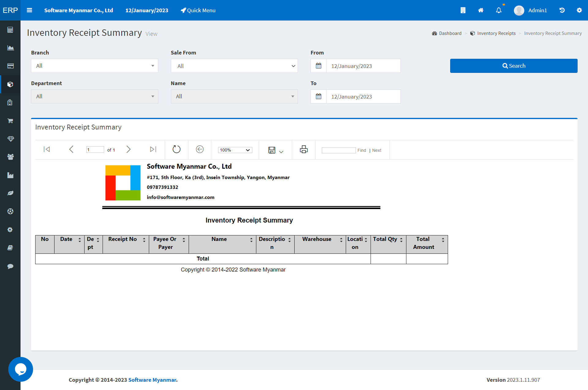Open speech bubble icon in sidebar
The width and height of the screenshot is (588, 390).
pos(10,266)
